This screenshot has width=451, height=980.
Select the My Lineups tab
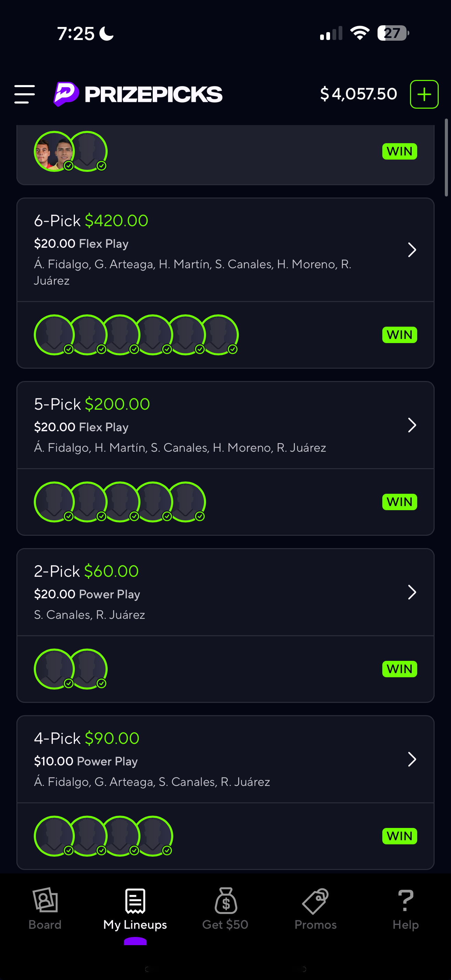coord(135,909)
